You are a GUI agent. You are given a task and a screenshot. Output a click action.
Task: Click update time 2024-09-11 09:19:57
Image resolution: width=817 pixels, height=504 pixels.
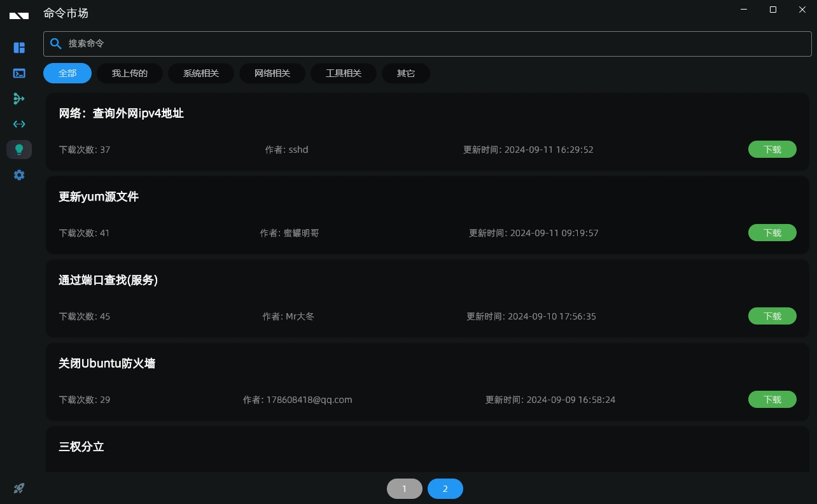point(554,233)
